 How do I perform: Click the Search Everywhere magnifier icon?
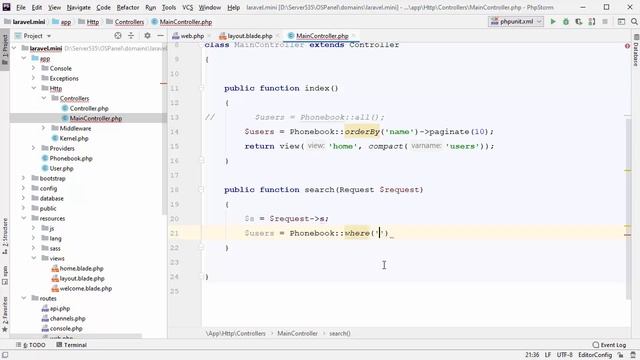(634, 22)
